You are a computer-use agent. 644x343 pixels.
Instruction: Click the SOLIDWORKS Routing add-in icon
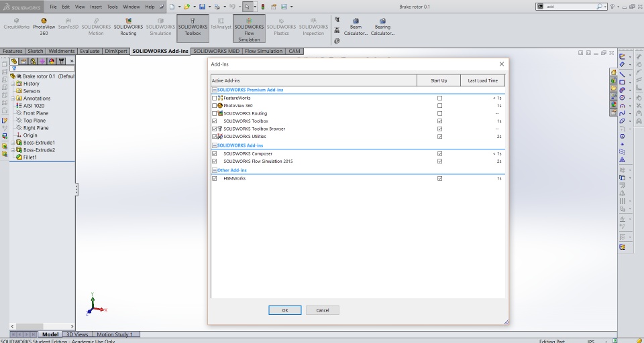pos(128,20)
